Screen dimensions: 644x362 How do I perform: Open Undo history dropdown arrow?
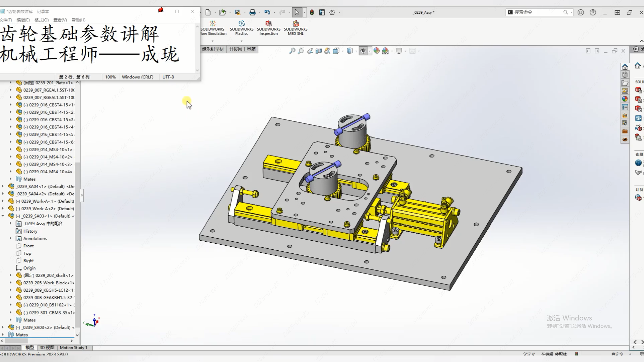coord(274,12)
